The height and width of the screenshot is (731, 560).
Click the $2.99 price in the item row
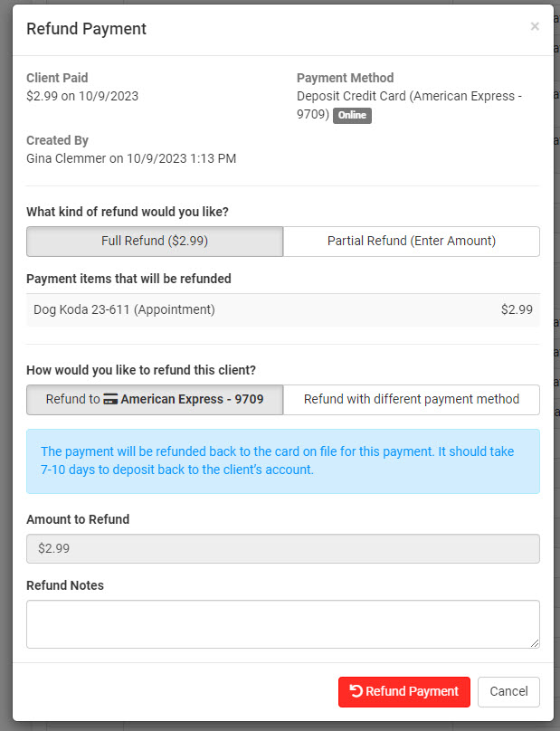click(x=517, y=309)
